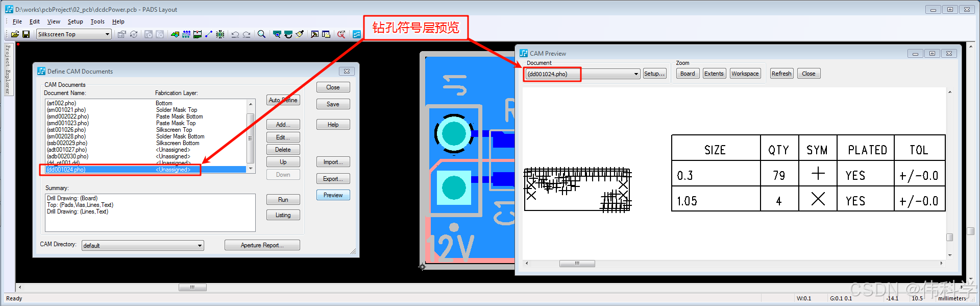Select the (art002.pho) document row
Image resolution: width=980 pixels, height=306 pixels.
(x=145, y=103)
